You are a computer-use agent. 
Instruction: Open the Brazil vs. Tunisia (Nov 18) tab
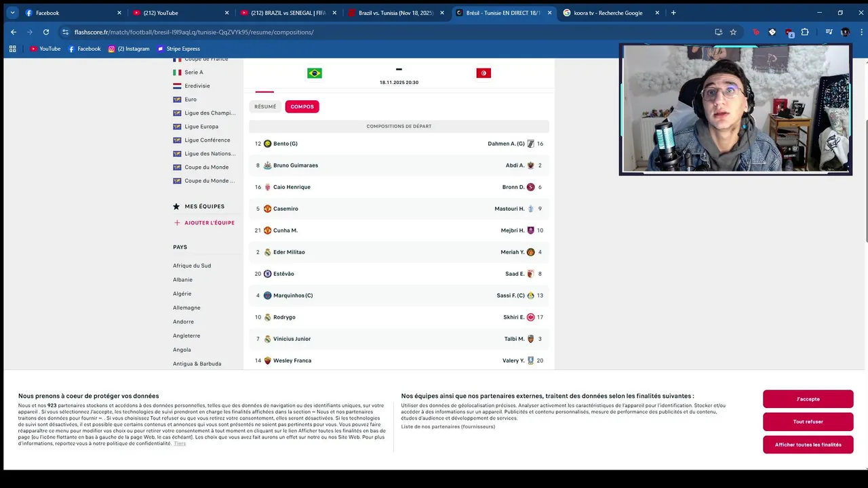point(396,13)
